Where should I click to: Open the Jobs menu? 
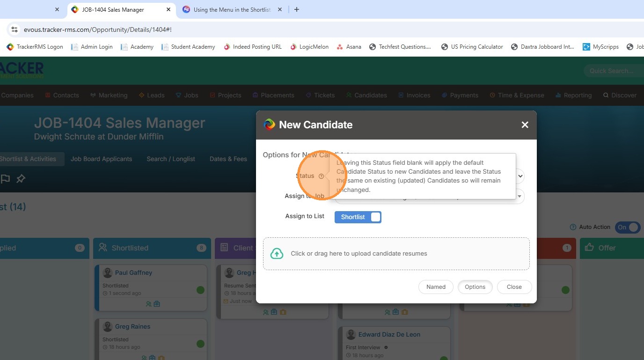coord(187,95)
